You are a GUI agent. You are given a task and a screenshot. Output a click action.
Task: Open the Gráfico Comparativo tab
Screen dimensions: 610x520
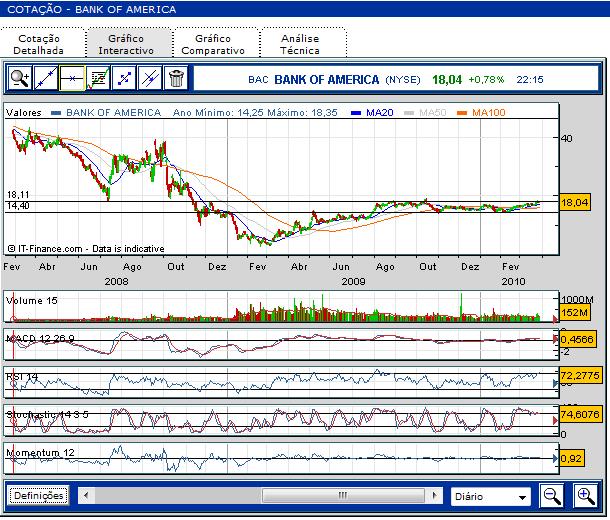coord(213,44)
